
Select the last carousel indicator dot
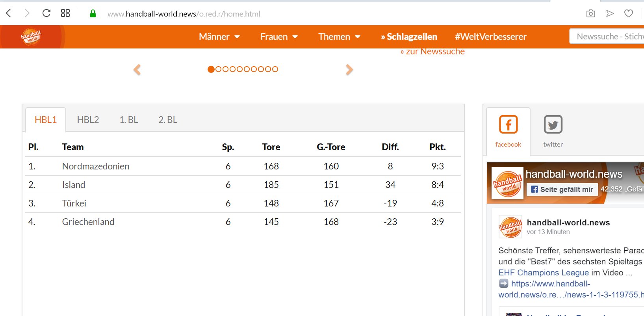coord(275,69)
